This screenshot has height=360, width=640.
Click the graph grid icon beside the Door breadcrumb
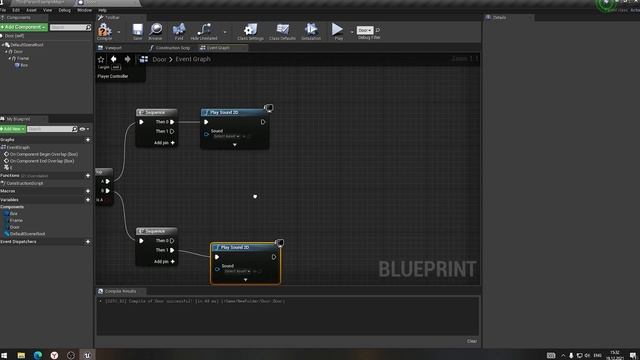(144, 59)
